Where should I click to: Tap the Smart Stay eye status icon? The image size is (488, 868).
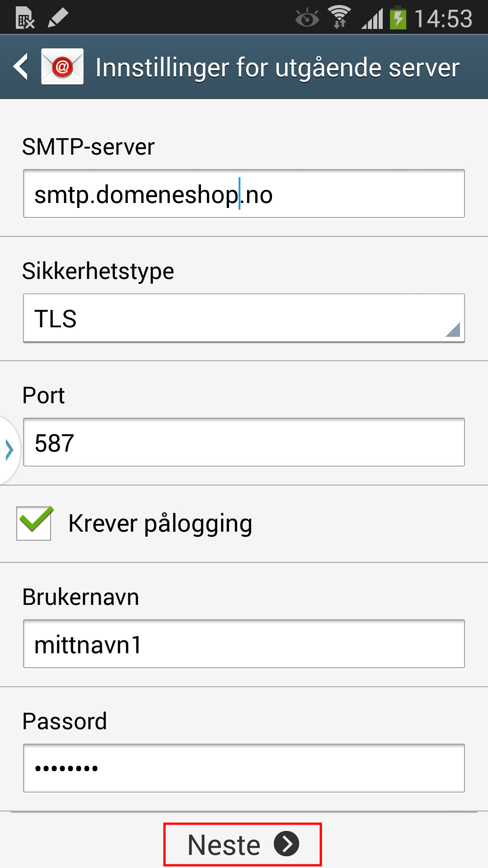click(307, 19)
